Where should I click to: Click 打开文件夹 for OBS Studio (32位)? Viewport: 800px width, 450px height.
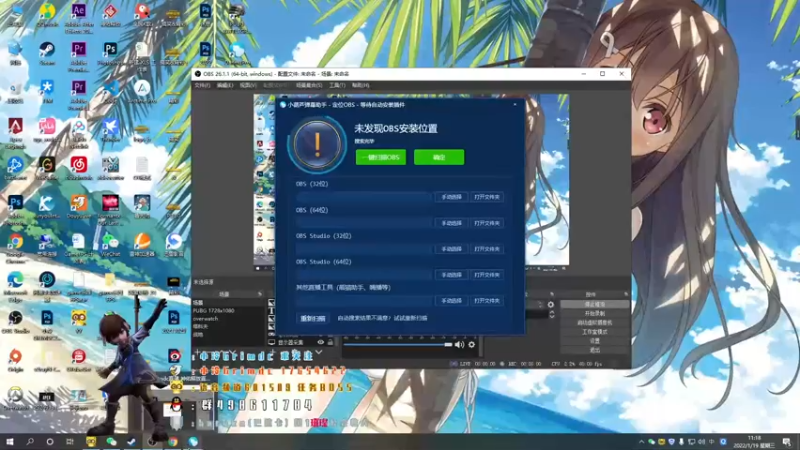pyautogui.click(x=487, y=249)
